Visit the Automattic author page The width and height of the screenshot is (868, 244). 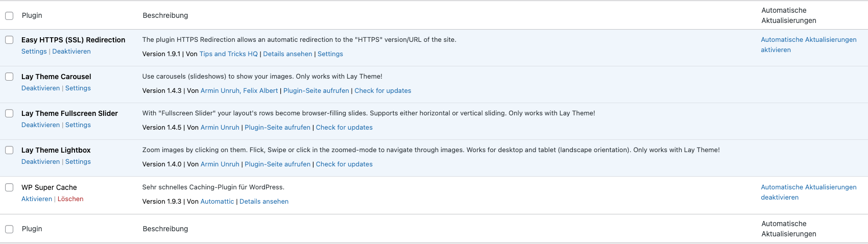217,202
